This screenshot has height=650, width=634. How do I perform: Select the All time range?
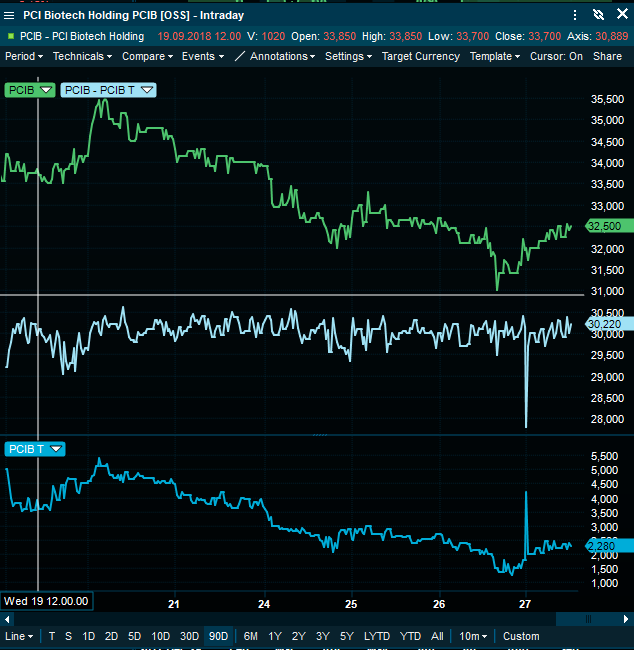[x=437, y=636]
